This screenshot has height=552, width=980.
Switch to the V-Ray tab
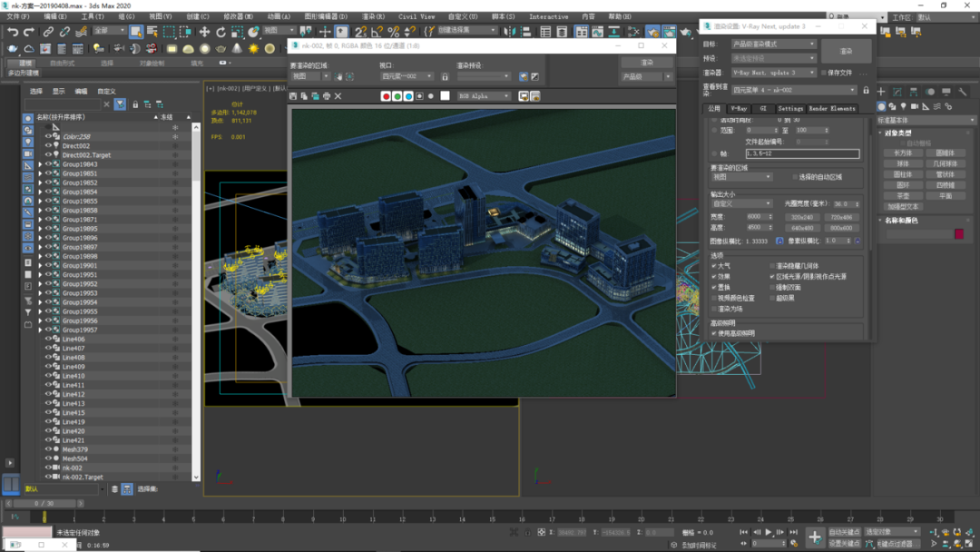739,108
